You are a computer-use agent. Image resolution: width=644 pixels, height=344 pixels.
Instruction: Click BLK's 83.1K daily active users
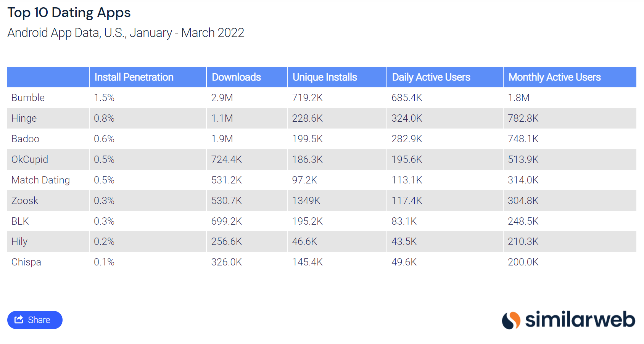[404, 221]
